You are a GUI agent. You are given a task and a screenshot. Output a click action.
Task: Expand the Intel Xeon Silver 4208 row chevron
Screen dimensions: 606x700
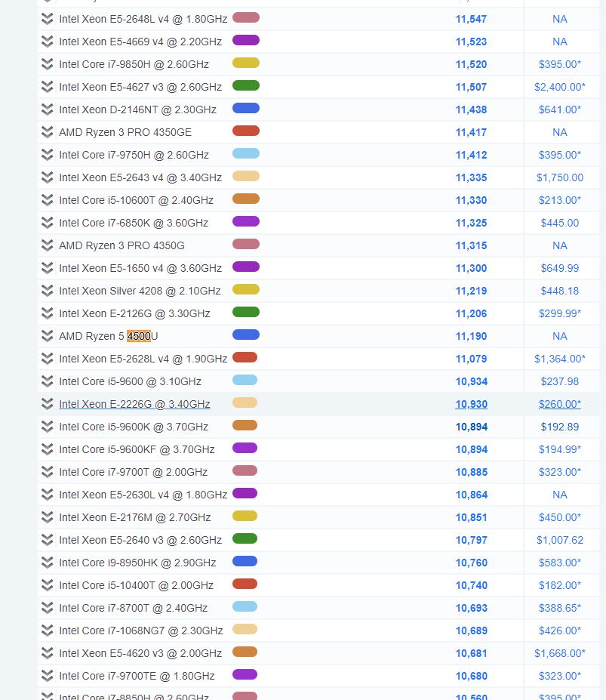coord(47,291)
